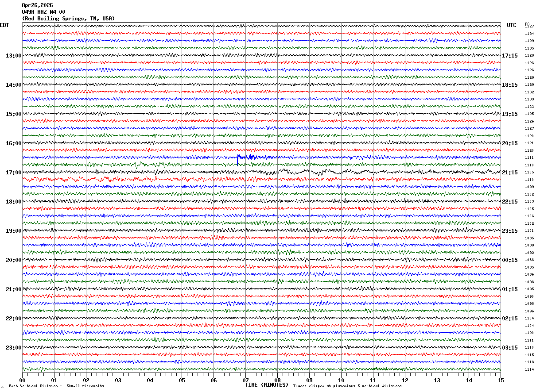Click the DC offset value 1096
The height and width of the screenshot is (392, 536).
(x=529, y=311)
